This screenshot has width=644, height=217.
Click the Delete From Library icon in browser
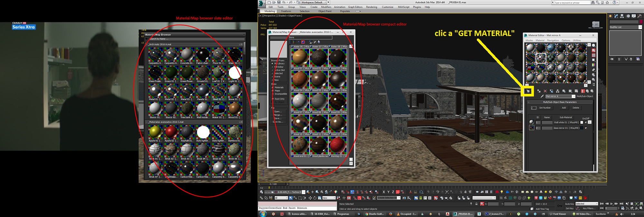pos(315,42)
